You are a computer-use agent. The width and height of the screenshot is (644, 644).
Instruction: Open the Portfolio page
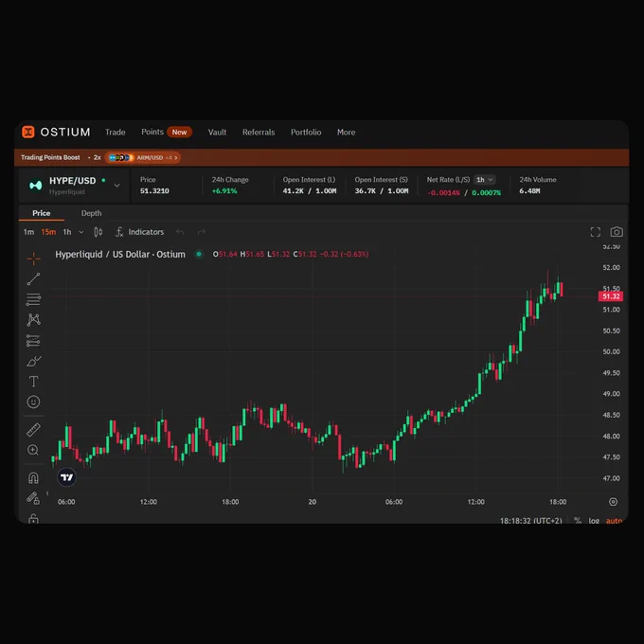click(306, 132)
